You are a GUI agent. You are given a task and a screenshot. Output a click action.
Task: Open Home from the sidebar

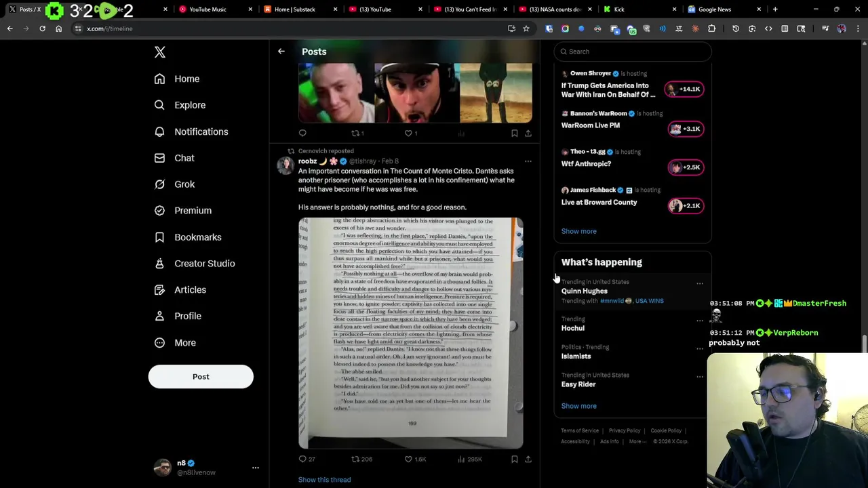177,79
